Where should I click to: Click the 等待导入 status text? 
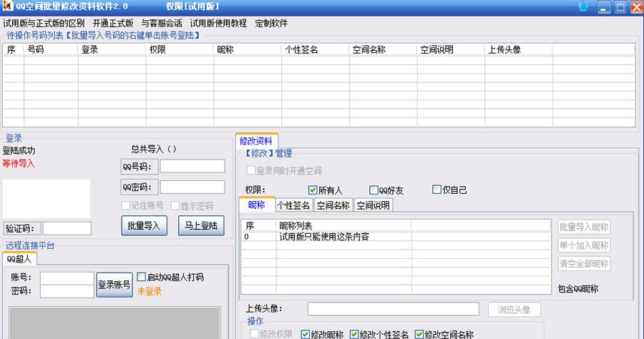click(x=19, y=163)
